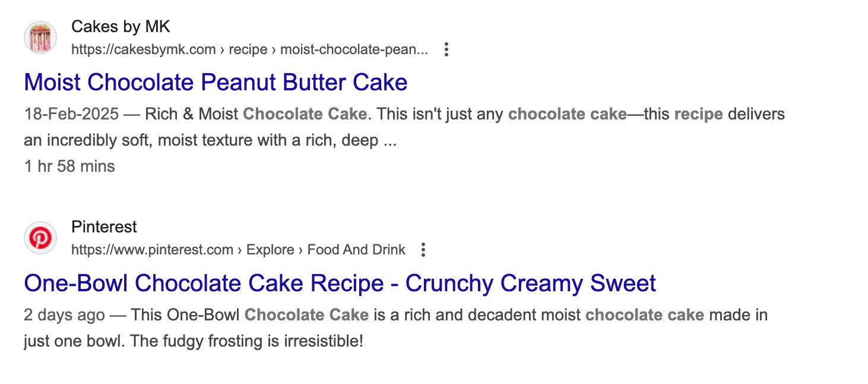
Task: Open three-dot menu beside cakesbymk.com URL
Action: 446,50
